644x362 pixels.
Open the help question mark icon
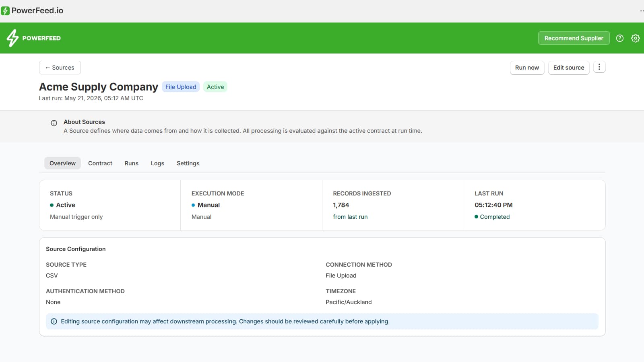620,38
